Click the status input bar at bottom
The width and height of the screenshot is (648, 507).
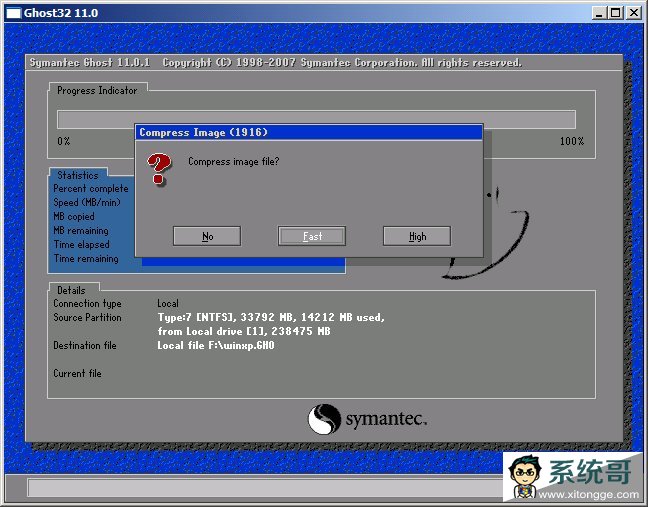pyautogui.click(x=264, y=488)
